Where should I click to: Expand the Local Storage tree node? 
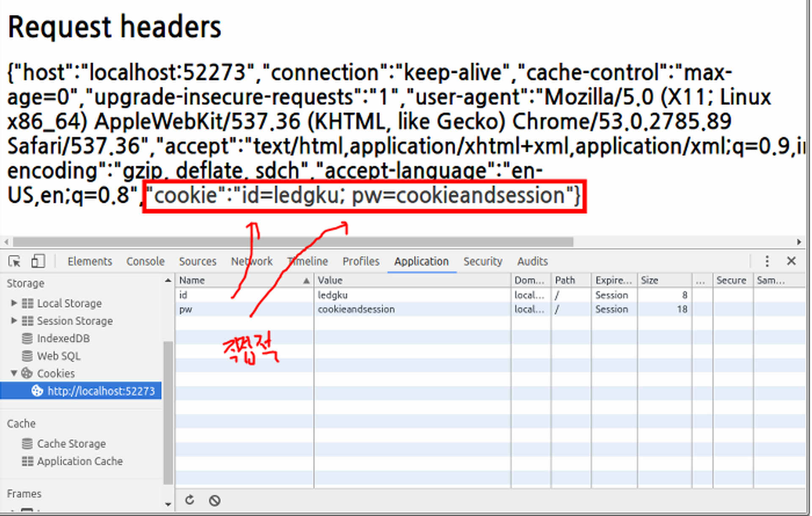(14, 303)
